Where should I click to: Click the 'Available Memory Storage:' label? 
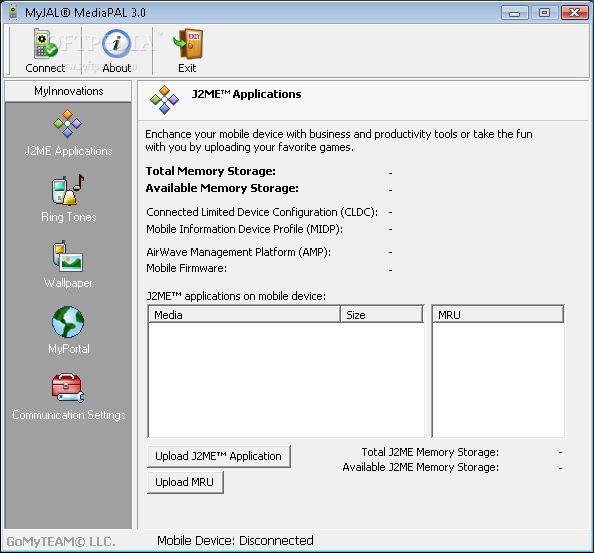click(222, 188)
